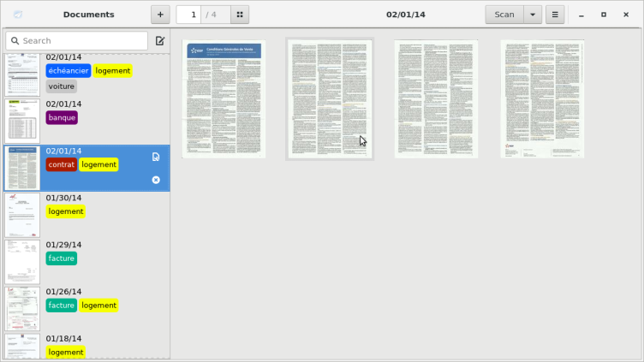The image size is (644, 362).
Task: Select the third page thumbnail
Action: point(436,98)
